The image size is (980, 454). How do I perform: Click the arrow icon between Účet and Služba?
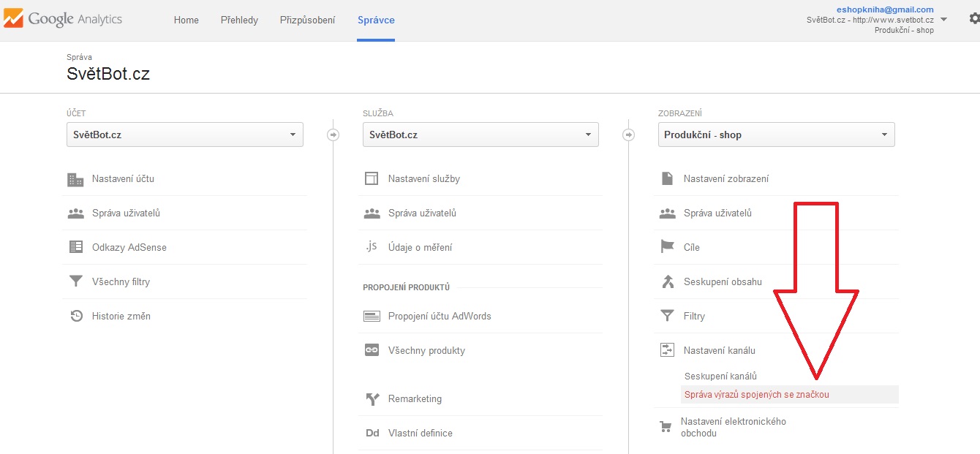(x=333, y=135)
